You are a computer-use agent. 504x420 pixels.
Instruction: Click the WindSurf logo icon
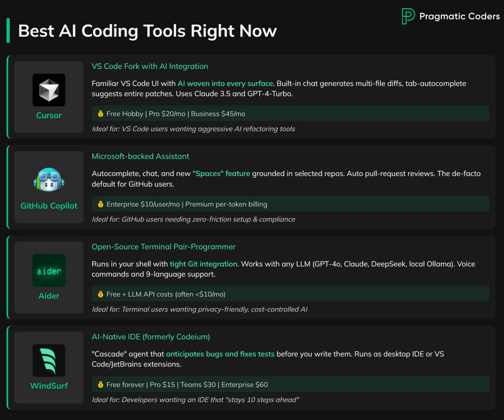[x=49, y=360]
